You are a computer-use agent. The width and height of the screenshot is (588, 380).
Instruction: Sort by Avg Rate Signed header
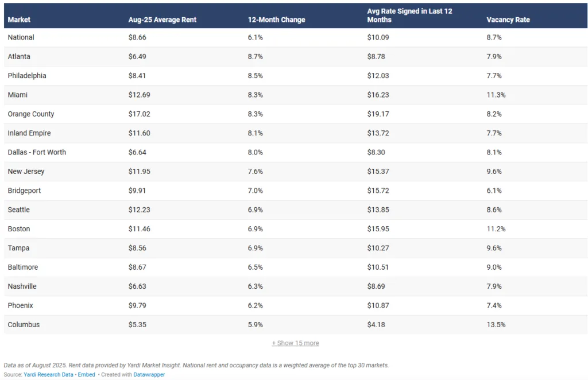(x=409, y=15)
